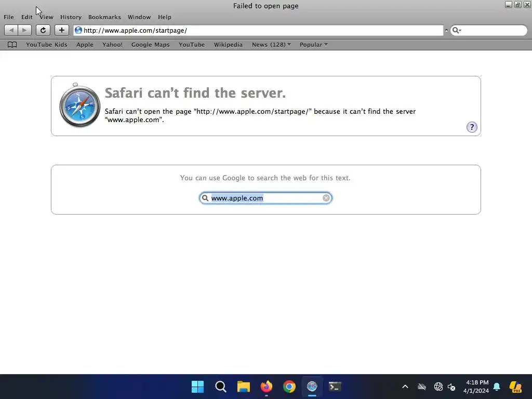The width and height of the screenshot is (532, 399).
Task: Open the Google Maps bookmark
Action: 150,45
